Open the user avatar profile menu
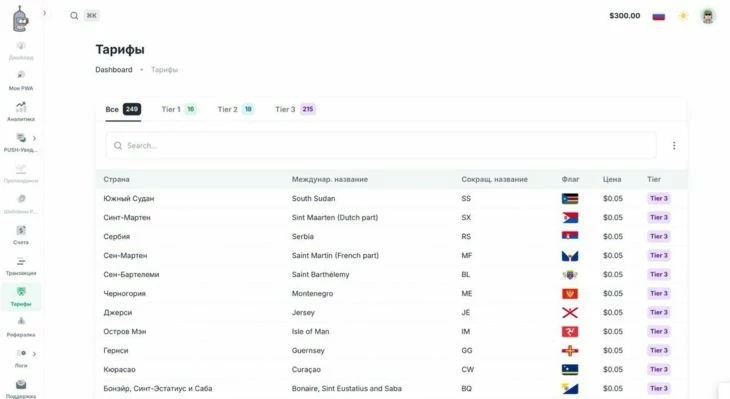The width and height of the screenshot is (730, 399). coord(708,16)
